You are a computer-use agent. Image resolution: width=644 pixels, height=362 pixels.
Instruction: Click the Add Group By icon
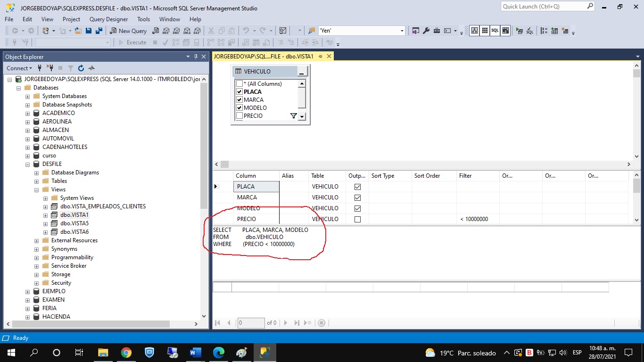click(544, 31)
